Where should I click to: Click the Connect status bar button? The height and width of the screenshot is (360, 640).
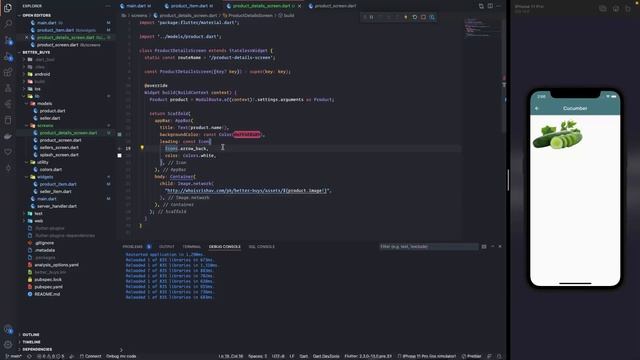point(91,356)
